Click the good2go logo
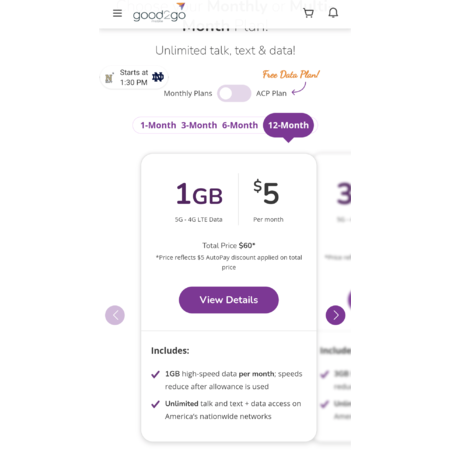Image resolution: width=450 pixels, height=450 pixels. [159, 13]
